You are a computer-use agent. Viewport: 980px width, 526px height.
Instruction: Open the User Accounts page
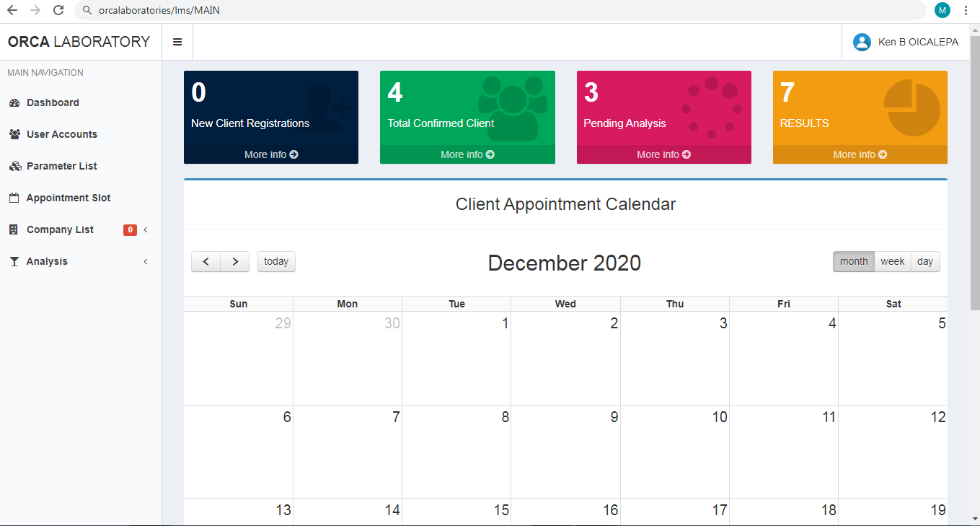click(81, 134)
